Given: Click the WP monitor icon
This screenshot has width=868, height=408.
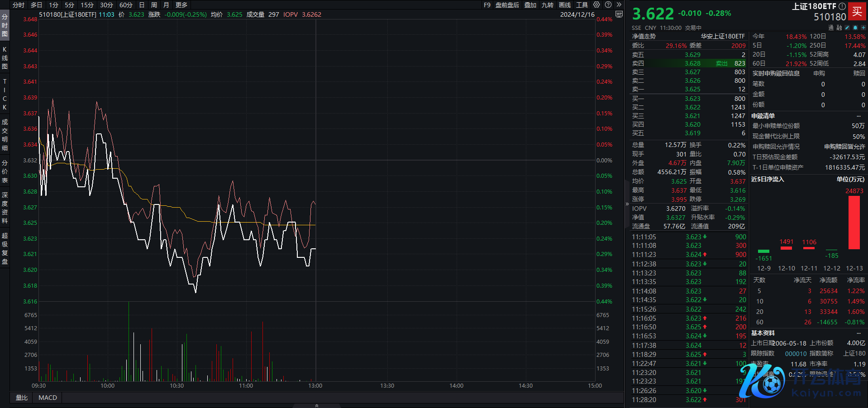Looking at the screenshot, I should click(x=619, y=14).
